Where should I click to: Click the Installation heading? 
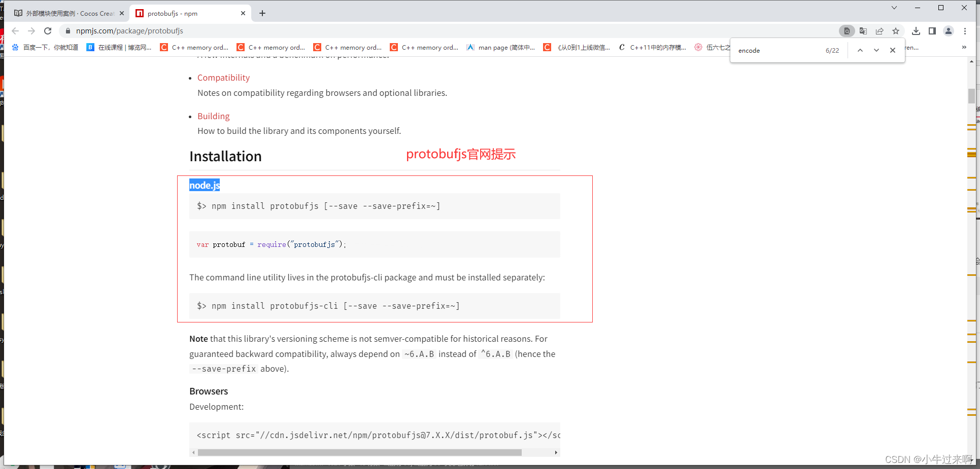(225, 156)
